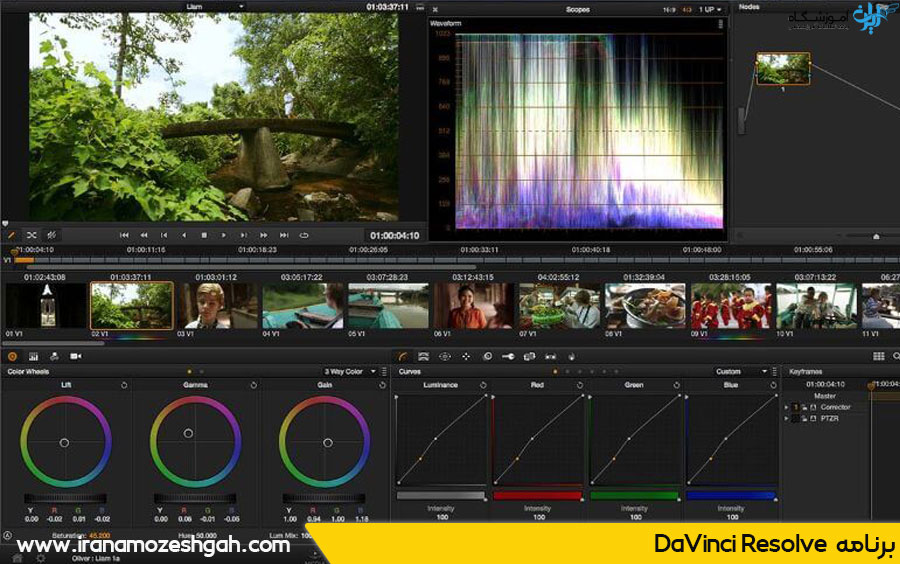Go to previous clip in transport controls
The height and width of the screenshot is (564, 900).
pyautogui.click(x=164, y=235)
